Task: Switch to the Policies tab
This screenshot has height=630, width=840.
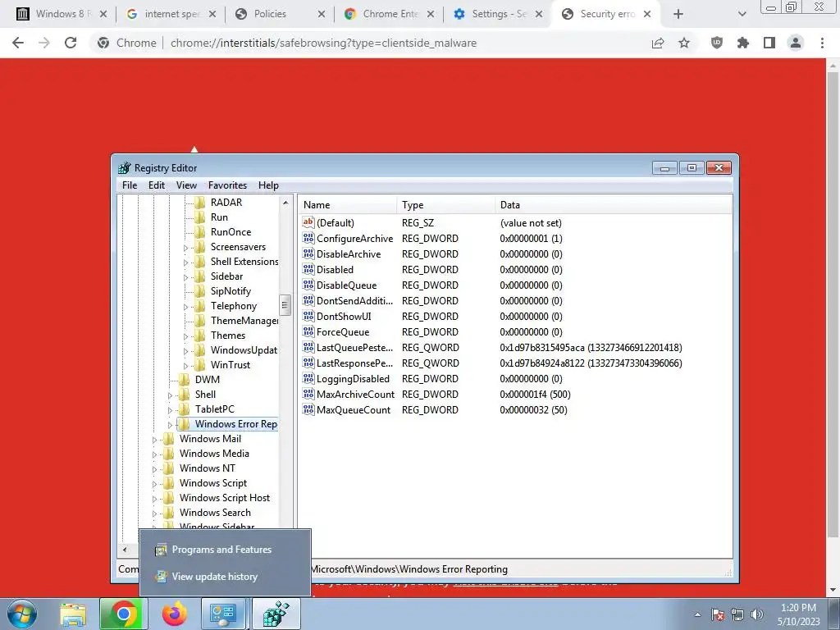Action: coord(281,14)
